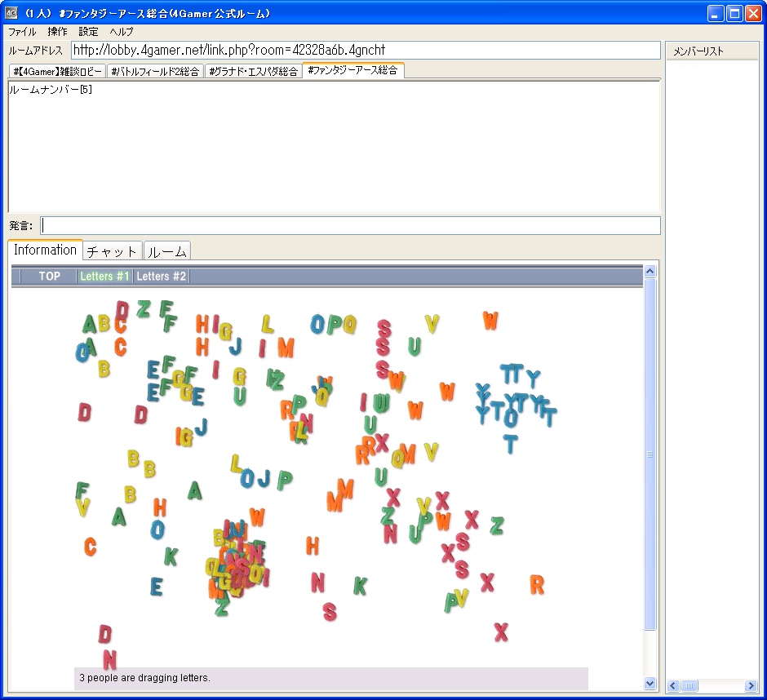767x700 pixels.
Task: Open the Letters #2 page link
Action: pyautogui.click(x=162, y=277)
